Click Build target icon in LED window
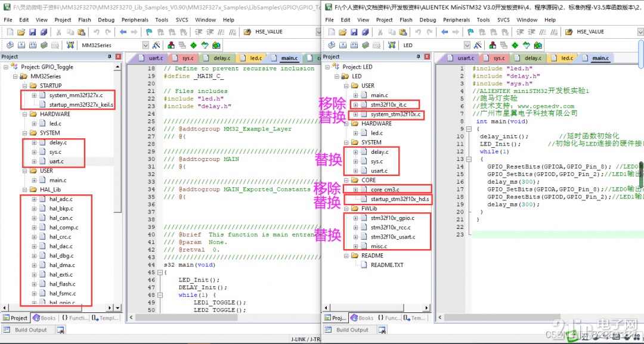The width and height of the screenshot is (644, 344). (343, 45)
